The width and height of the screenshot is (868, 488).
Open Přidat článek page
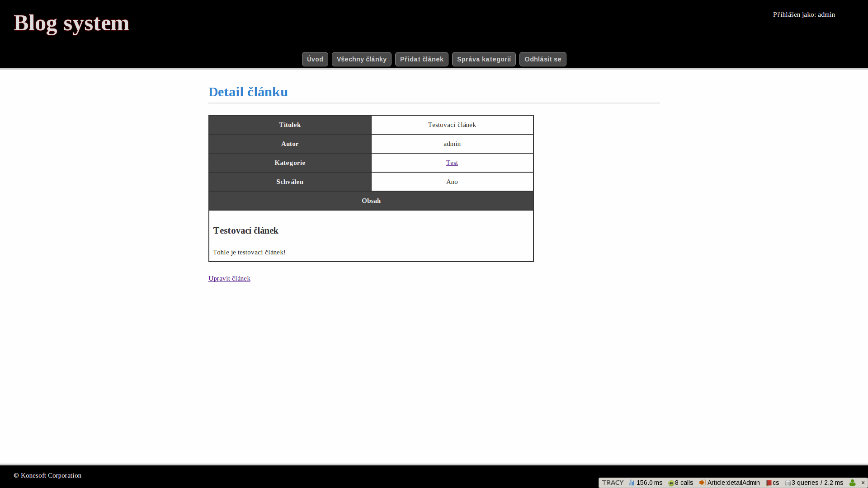421,59
